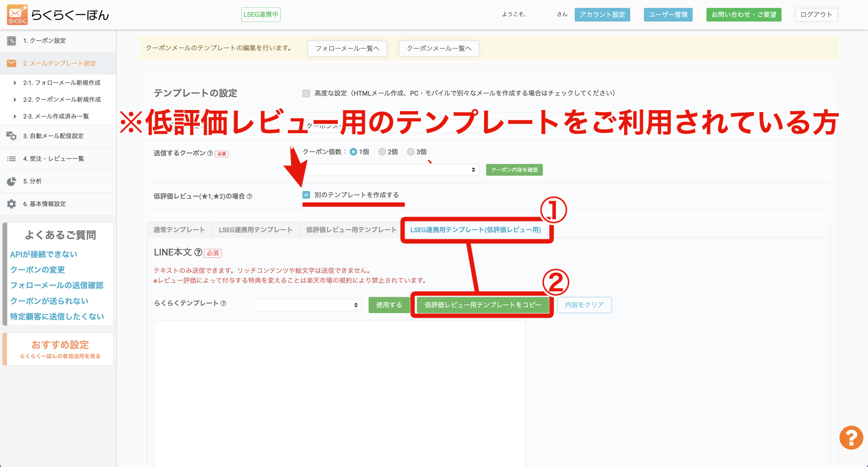Switch to 通常テンプレート tab

pos(179,230)
